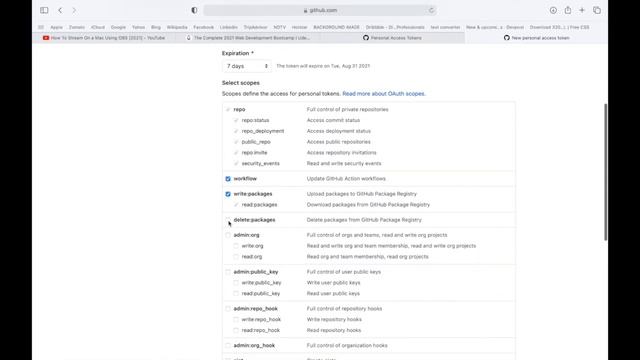Show downloads via the download icon
The image size is (640, 360).
point(553,10)
